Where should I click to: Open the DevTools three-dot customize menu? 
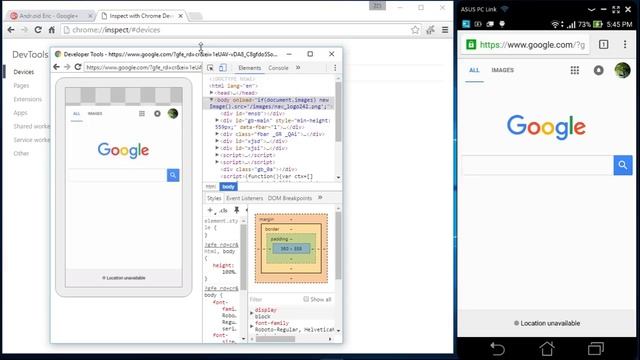point(335,68)
